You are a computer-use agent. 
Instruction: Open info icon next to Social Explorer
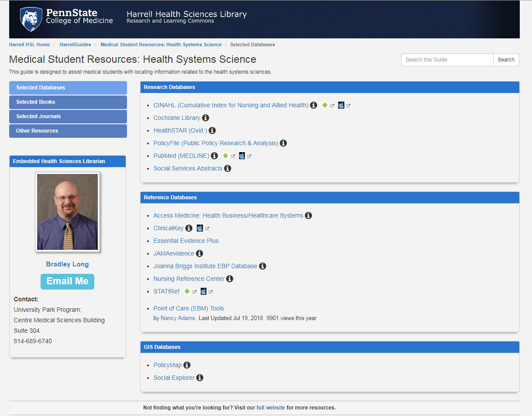click(200, 378)
